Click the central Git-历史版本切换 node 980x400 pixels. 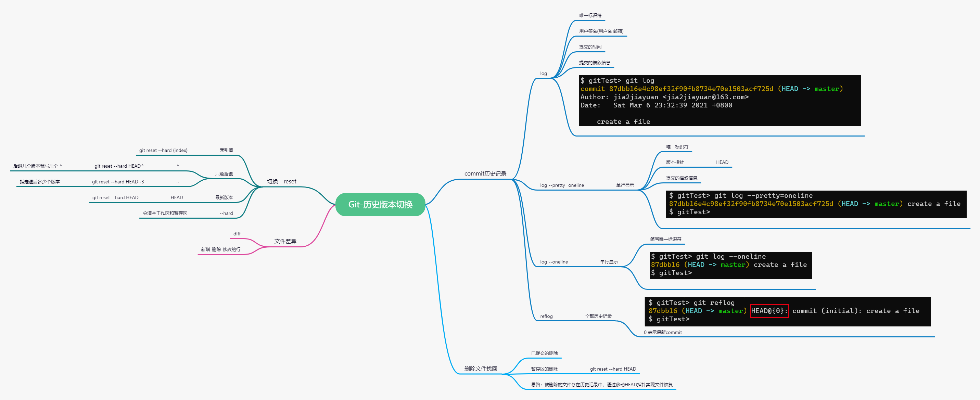click(x=380, y=205)
